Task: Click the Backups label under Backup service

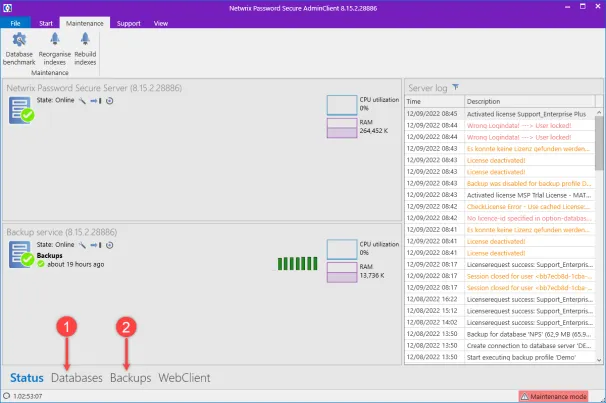Action: pyautogui.click(x=49, y=255)
